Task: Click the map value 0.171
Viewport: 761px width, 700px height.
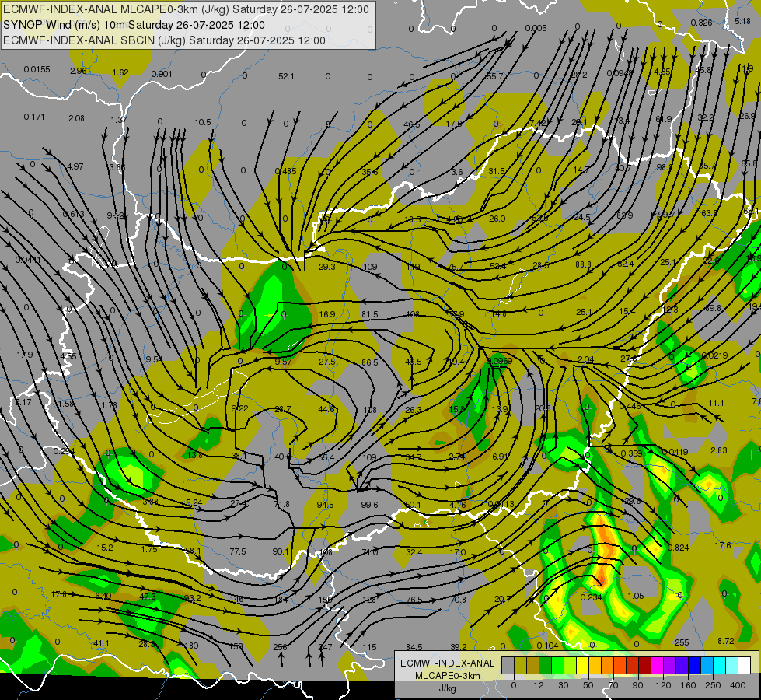Action: coord(34,117)
